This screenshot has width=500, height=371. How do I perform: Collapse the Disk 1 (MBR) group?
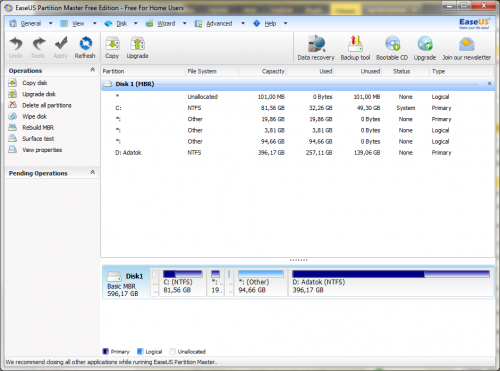489,84
